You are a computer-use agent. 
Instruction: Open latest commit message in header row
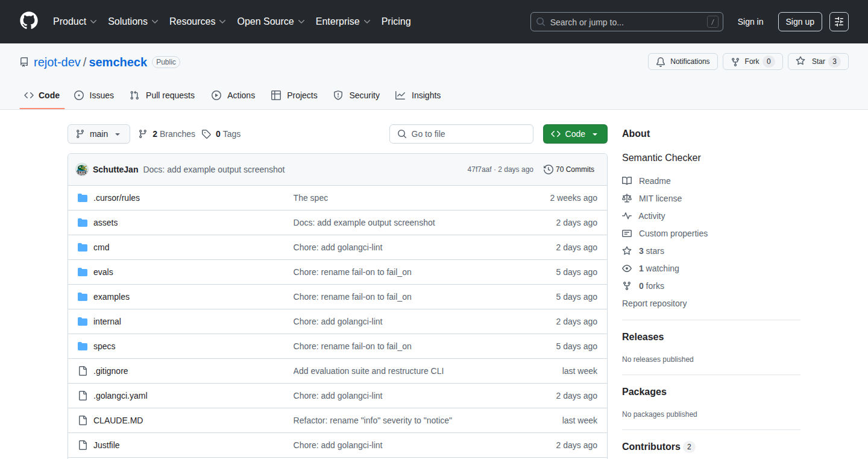pos(214,169)
